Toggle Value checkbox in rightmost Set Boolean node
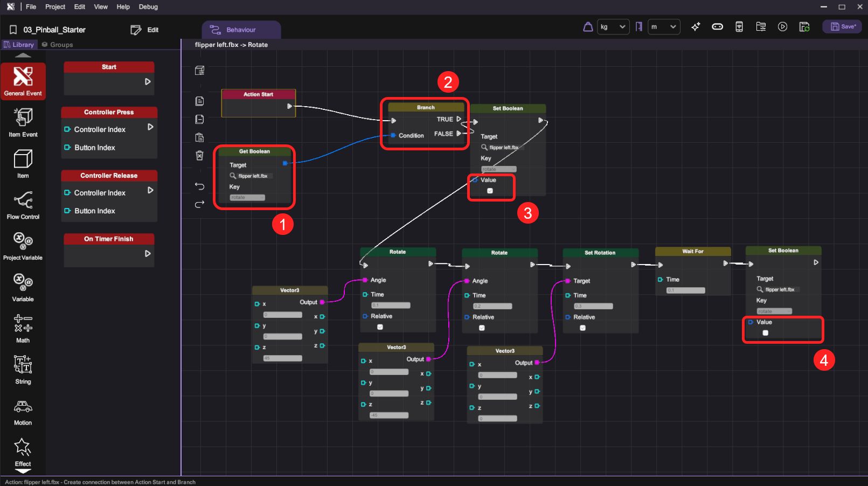 point(765,333)
